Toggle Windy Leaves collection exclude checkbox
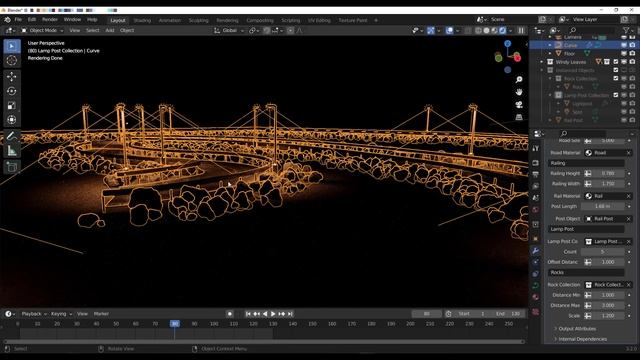 (616, 62)
